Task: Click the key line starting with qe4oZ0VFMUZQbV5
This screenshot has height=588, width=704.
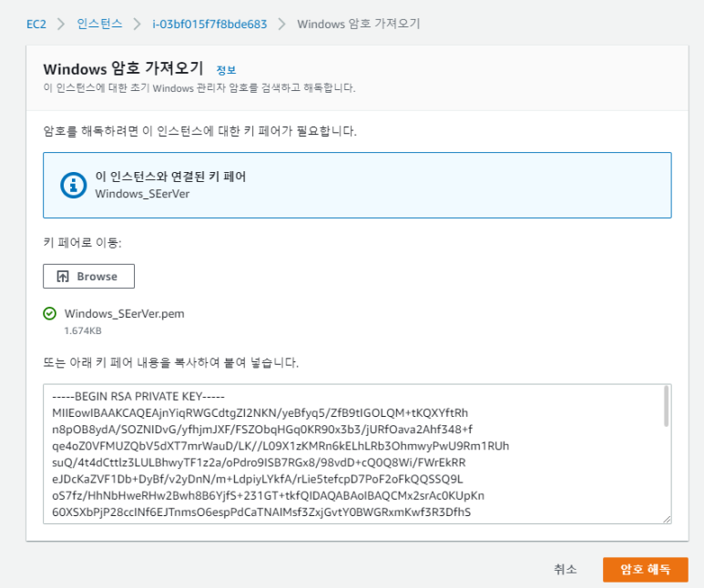Action: pyautogui.click(x=281, y=446)
